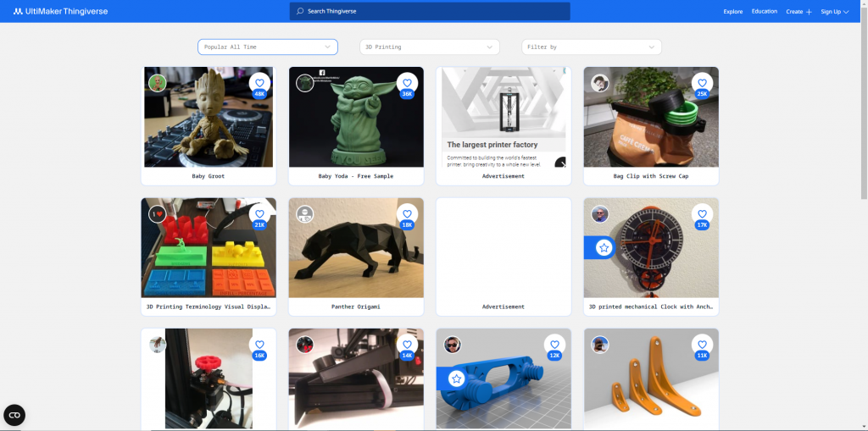Open Bag Clip creator avatar

600,83
